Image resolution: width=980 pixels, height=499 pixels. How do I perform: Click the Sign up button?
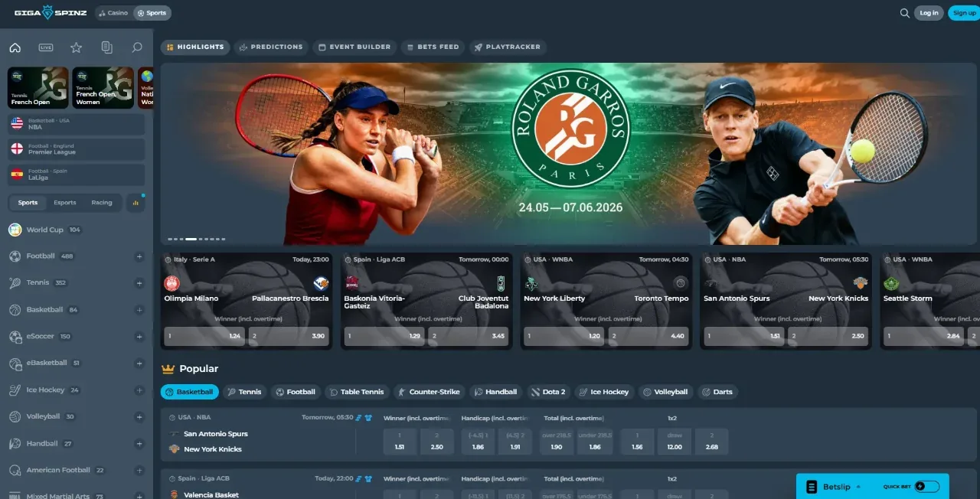click(964, 13)
